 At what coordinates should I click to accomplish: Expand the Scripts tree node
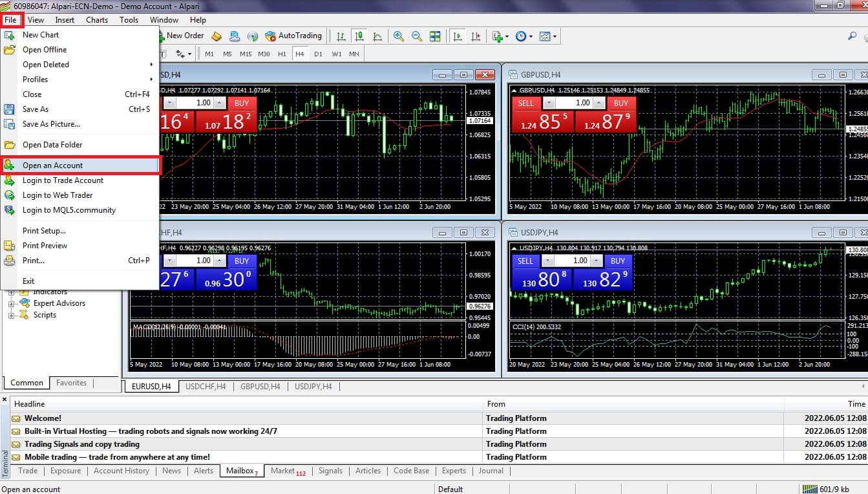(x=11, y=316)
